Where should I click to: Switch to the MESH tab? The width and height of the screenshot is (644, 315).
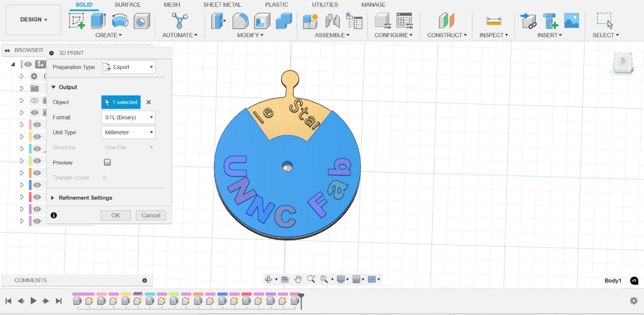(x=172, y=5)
